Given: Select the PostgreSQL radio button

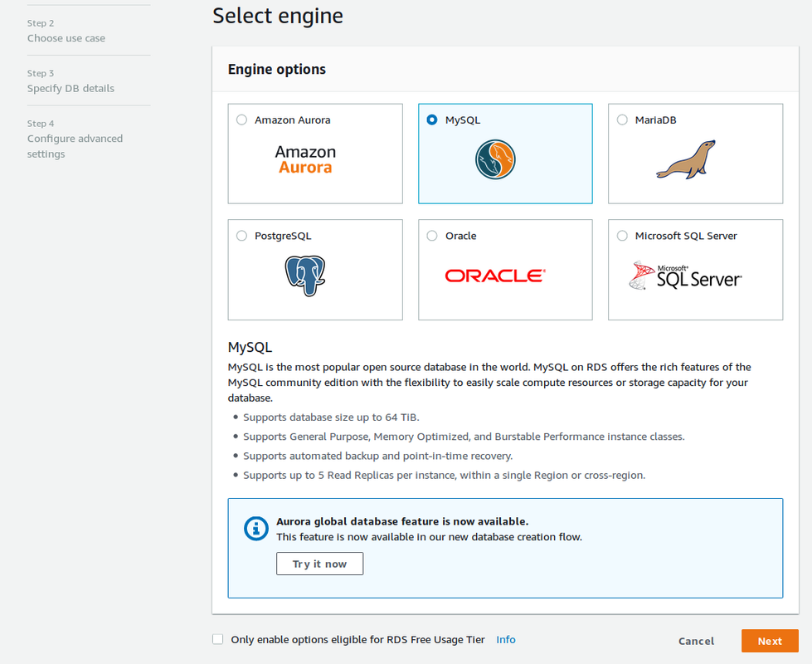Looking at the screenshot, I should point(241,235).
